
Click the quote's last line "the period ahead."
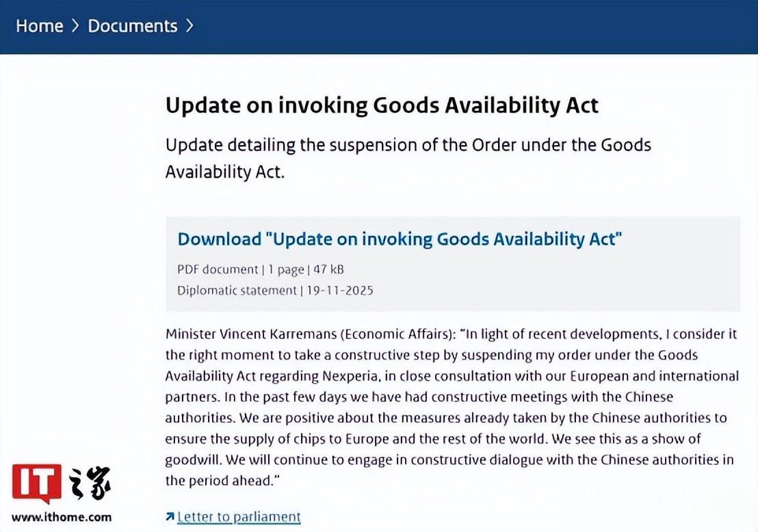click(223, 481)
